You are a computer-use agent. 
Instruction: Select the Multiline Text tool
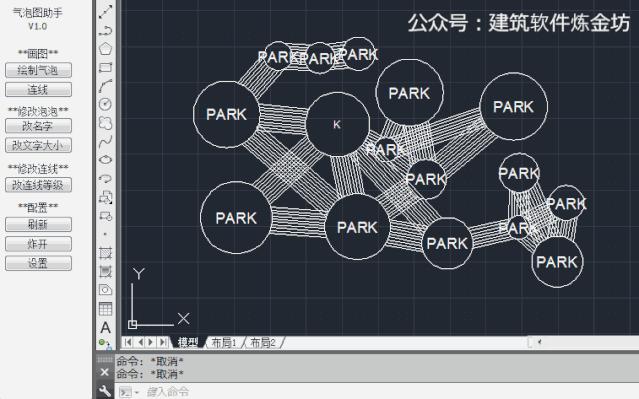point(106,327)
